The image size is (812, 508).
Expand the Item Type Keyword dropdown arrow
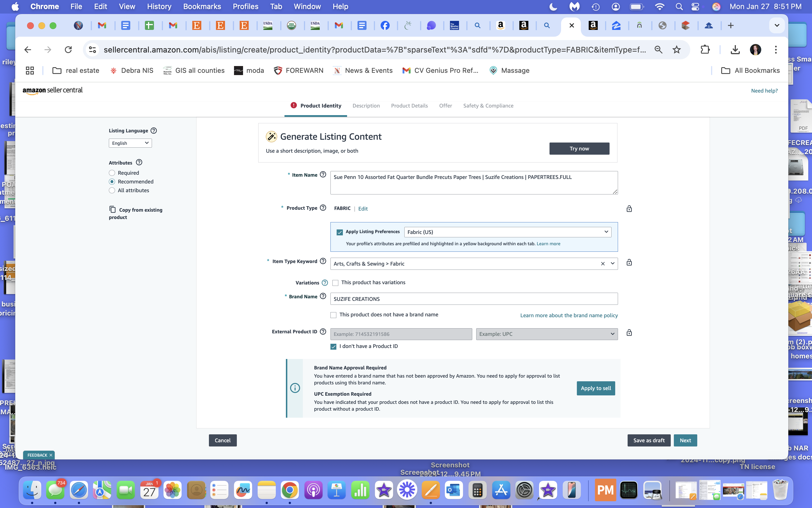pos(612,264)
